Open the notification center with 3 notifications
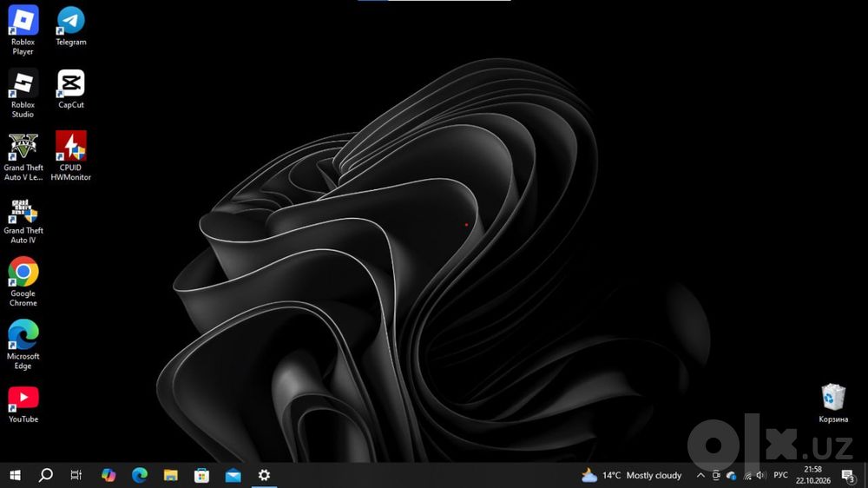The width and height of the screenshot is (868, 488). pos(848,475)
